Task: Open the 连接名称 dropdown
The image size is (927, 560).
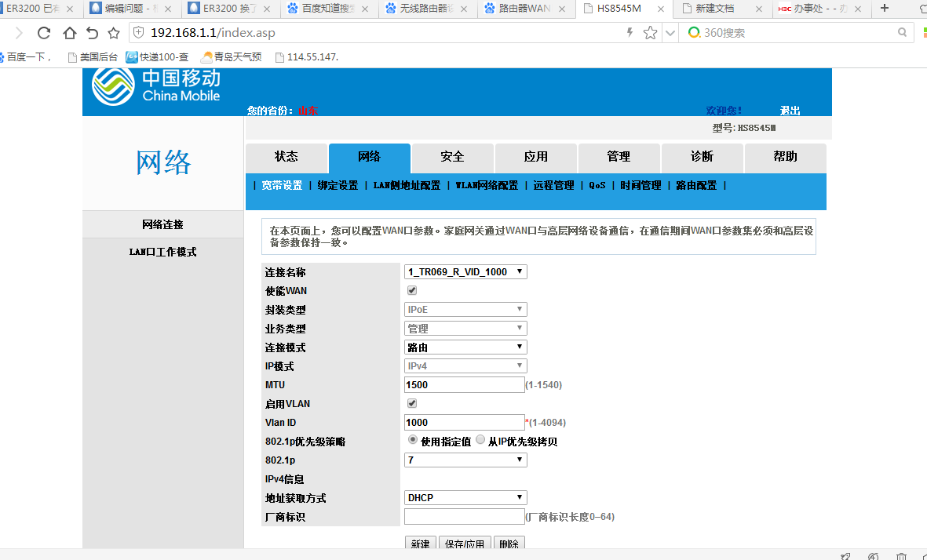Action: [x=465, y=272]
